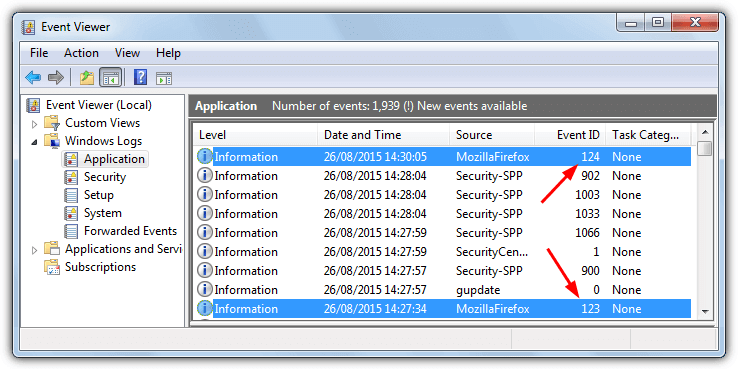Click the SecurityCen... source cell
Viewport: 738px width, 369px height.
(x=492, y=252)
